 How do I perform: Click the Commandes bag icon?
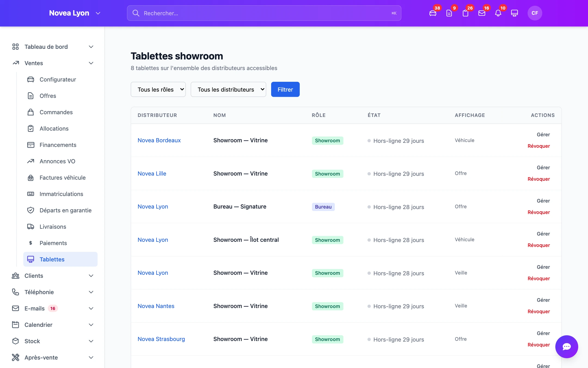click(31, 112)
